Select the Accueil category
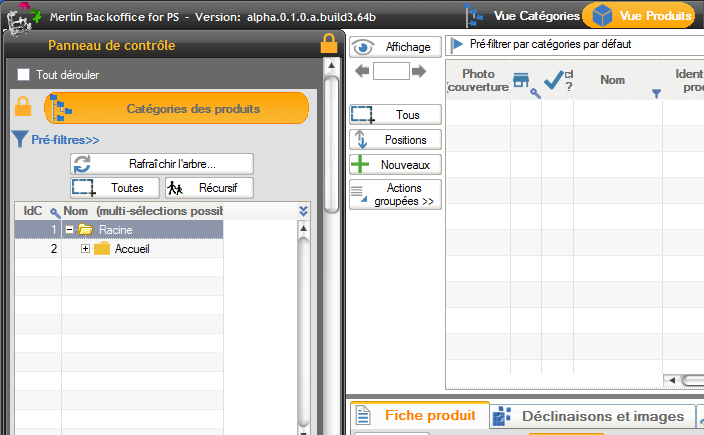Viewport: 704px width, 435px height. click(132, 249)
